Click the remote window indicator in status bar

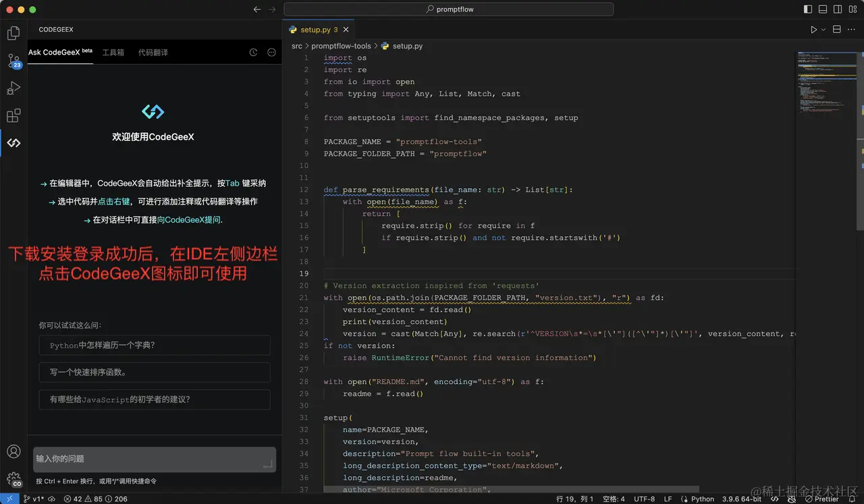click(x=9, y=499)
